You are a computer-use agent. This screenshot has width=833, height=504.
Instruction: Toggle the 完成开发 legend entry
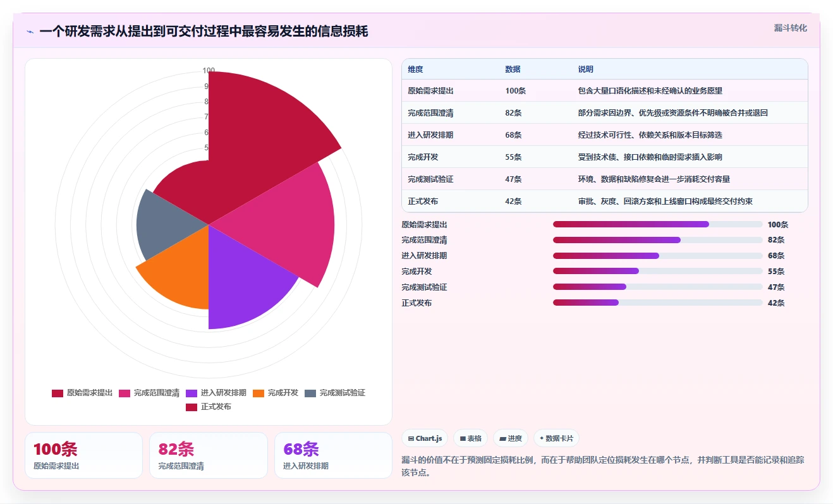[276, 393]
